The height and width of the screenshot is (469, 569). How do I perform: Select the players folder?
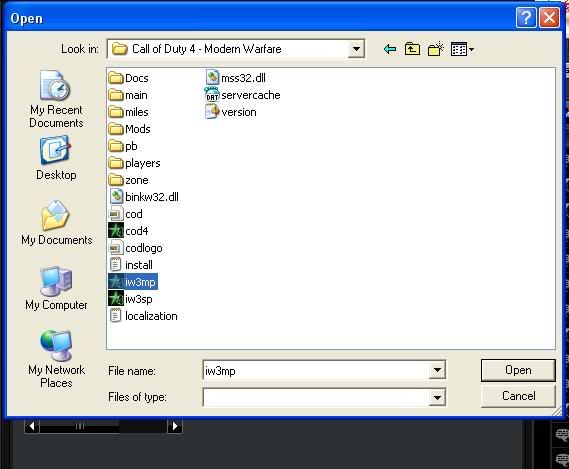134,163
